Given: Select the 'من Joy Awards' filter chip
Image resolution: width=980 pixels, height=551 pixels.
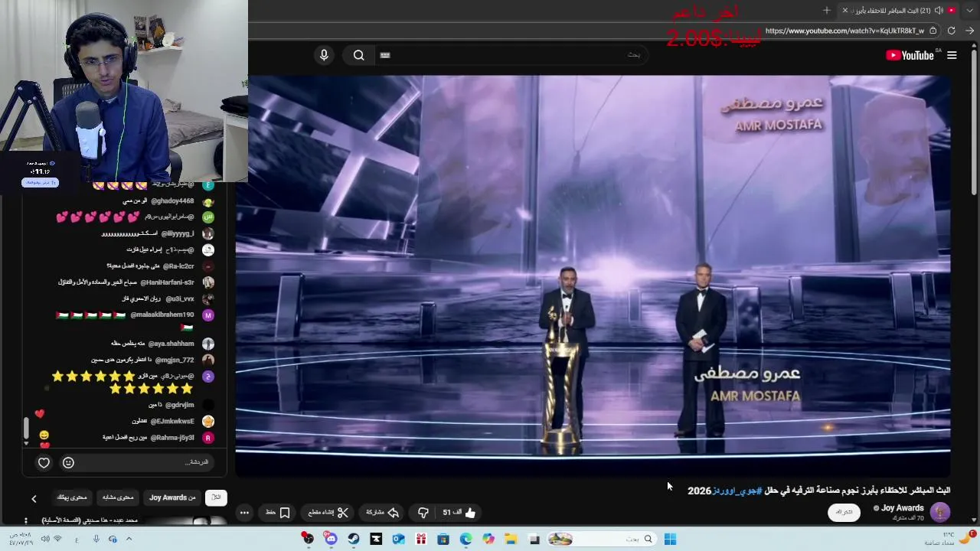Looking at the screenshot, I should (x=172, y=497).
